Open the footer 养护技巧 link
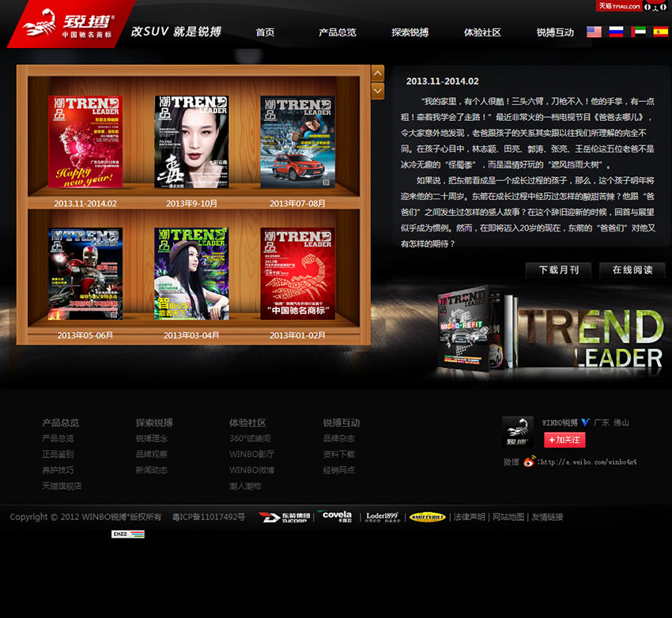The height and width of the screenshot is (618, 672). (x=58, y=469)
